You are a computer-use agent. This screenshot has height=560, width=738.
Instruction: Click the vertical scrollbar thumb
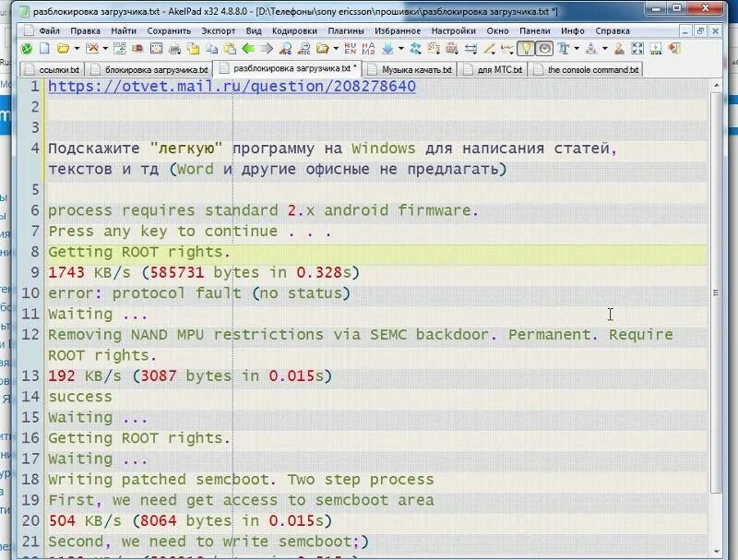[x=716, y=292]
